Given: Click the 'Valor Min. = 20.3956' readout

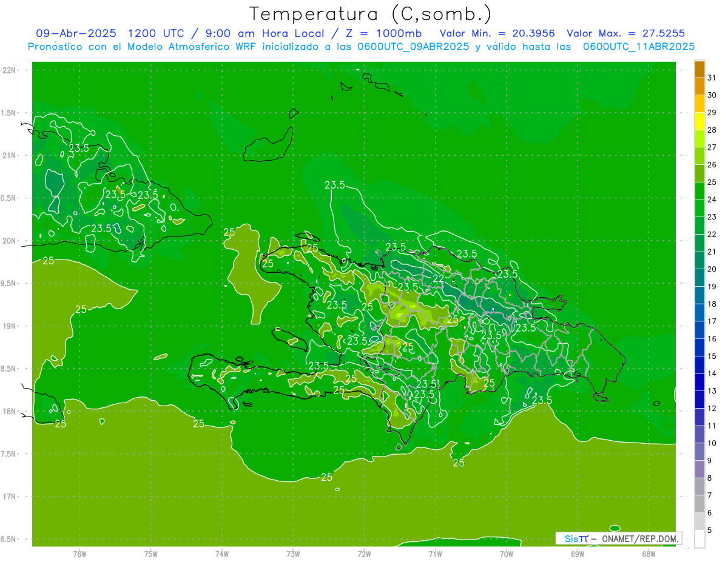Looking at the screenshot, I should click(497, 33).
